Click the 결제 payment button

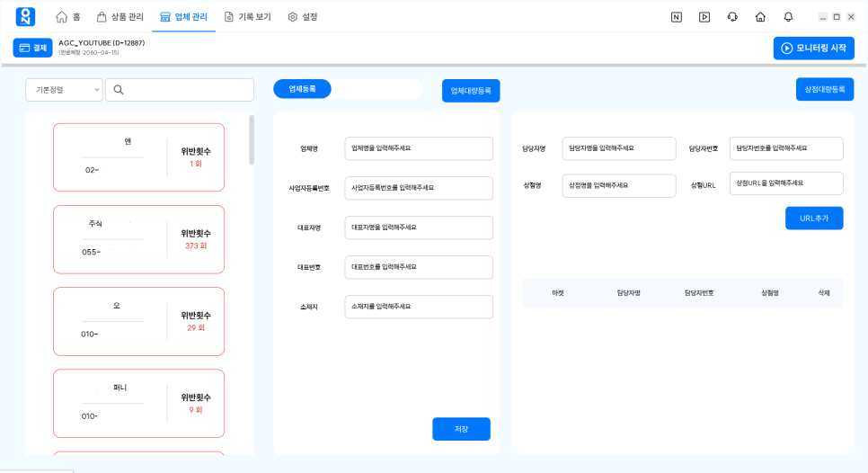click(x=32, y=48)
